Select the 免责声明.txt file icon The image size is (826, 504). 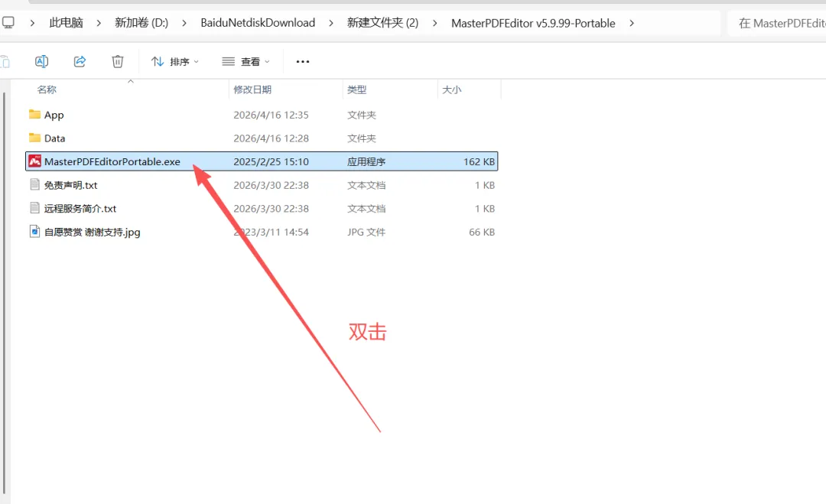pyautogui.click(x=34, y=184)
